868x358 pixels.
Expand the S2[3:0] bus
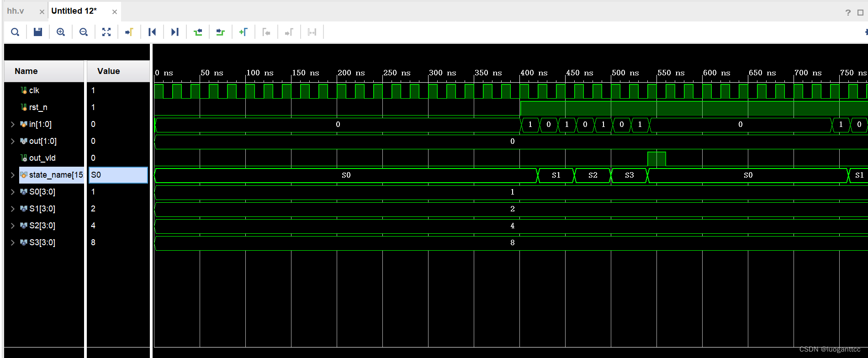click(13, 226)
